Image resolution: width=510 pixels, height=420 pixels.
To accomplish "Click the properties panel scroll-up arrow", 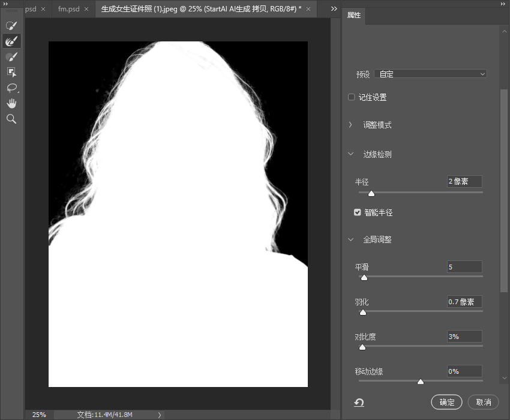I will pyautogui.click(x=505, y=32).
